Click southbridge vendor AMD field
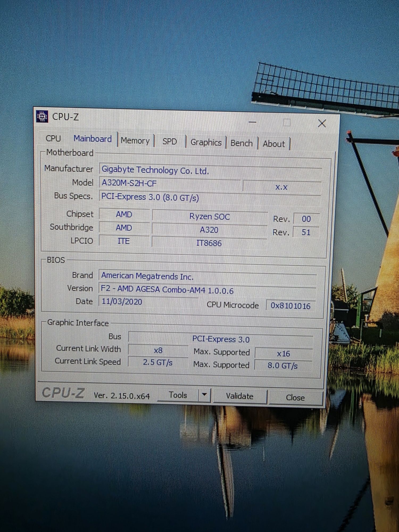The width and height of the screenshot is (399, 532). (x=124, y=227)
